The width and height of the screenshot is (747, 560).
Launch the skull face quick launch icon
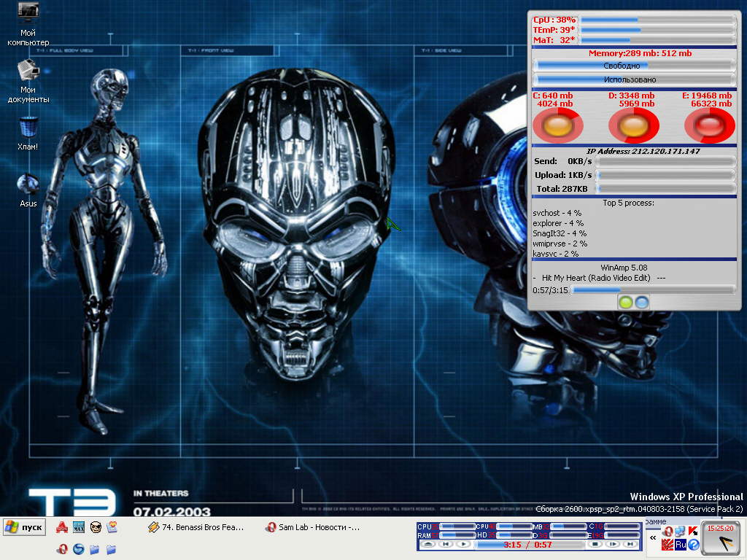click(x=96, y=527)
